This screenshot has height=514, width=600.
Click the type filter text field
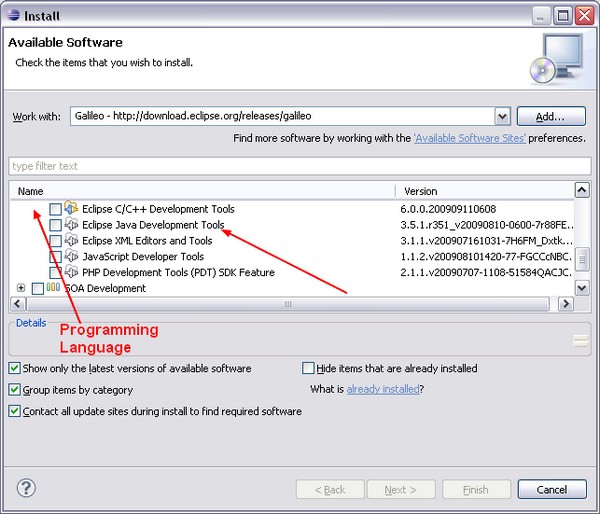pos(299,166)
